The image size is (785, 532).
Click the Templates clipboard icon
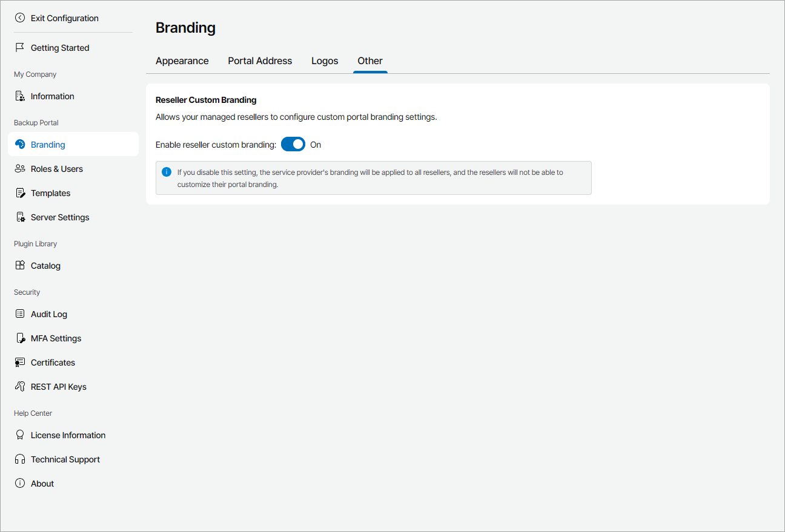click(20, 192)
